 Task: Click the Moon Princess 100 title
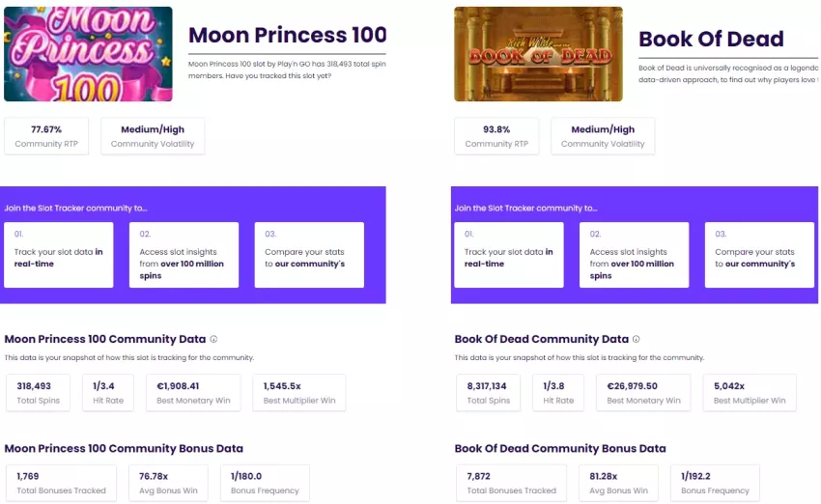288,35
